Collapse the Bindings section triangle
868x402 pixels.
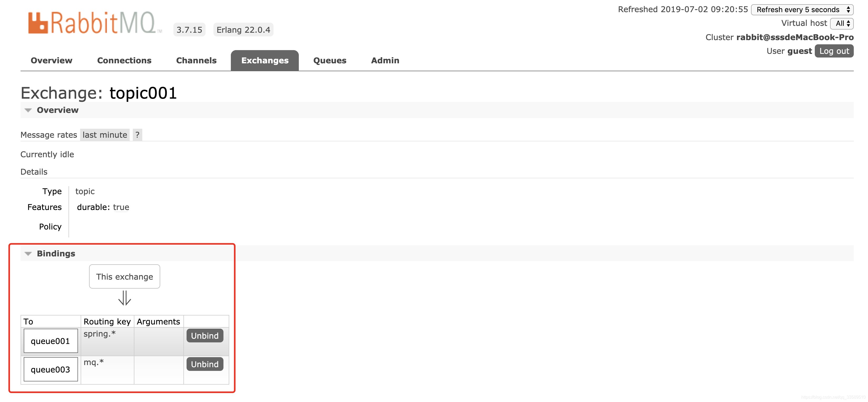pos(28,253)
